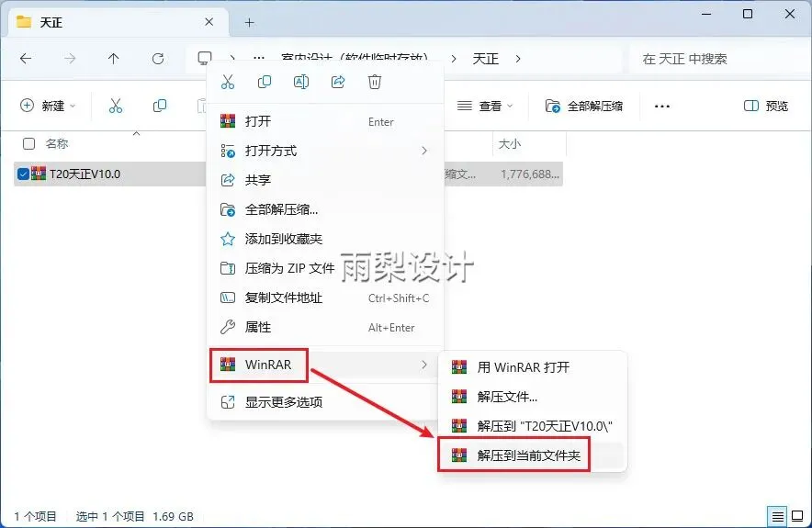Click the 1,776,688... size cell

click(x=530, y=174)
